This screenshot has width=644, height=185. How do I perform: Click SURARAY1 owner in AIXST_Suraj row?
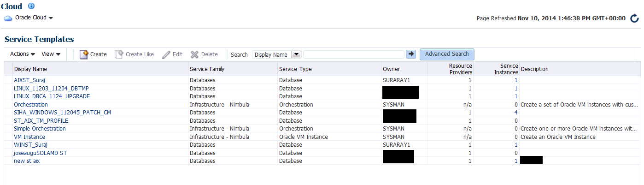tap(396, 80)
